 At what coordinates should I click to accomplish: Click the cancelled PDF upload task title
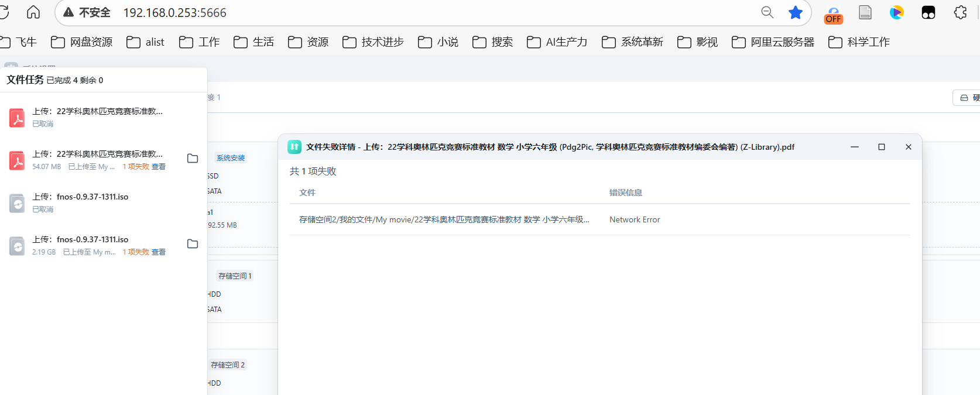tap(97, 111)
